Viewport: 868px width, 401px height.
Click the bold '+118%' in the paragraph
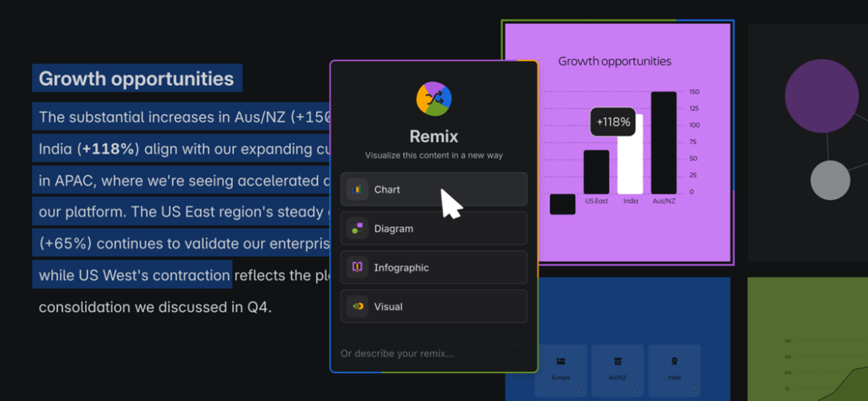pos(110,149)
